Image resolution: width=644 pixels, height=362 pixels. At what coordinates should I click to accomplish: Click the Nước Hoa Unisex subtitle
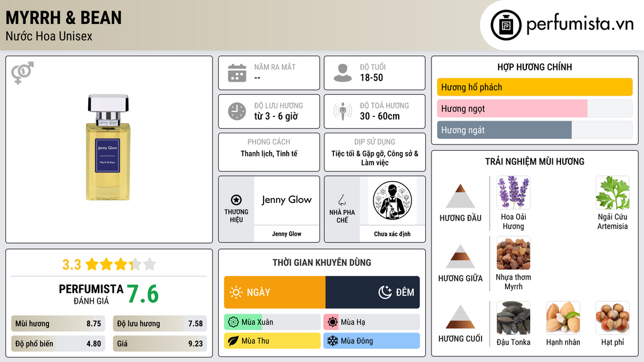[49, 36]
